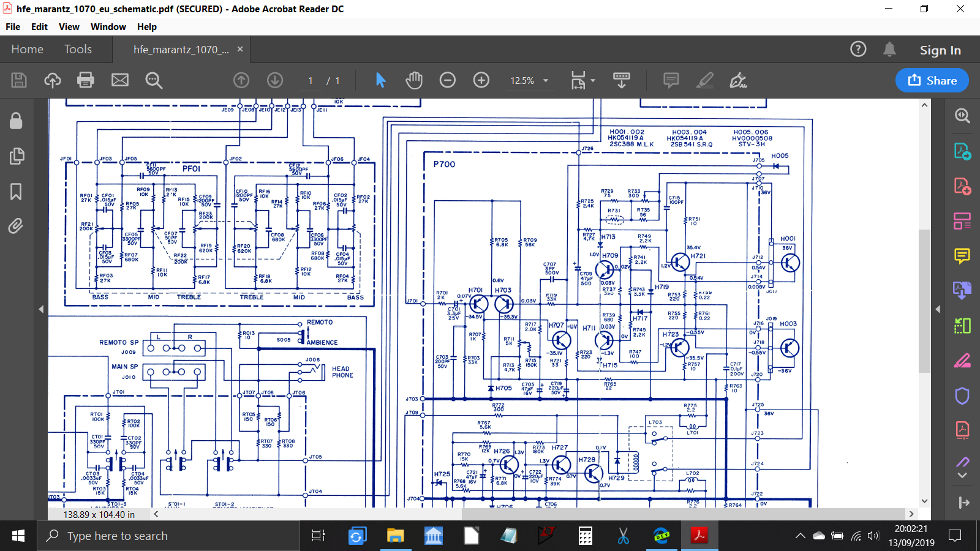980x551 pixels.
Task: Add a sticky note comment
Action: (x=671, y=80)
